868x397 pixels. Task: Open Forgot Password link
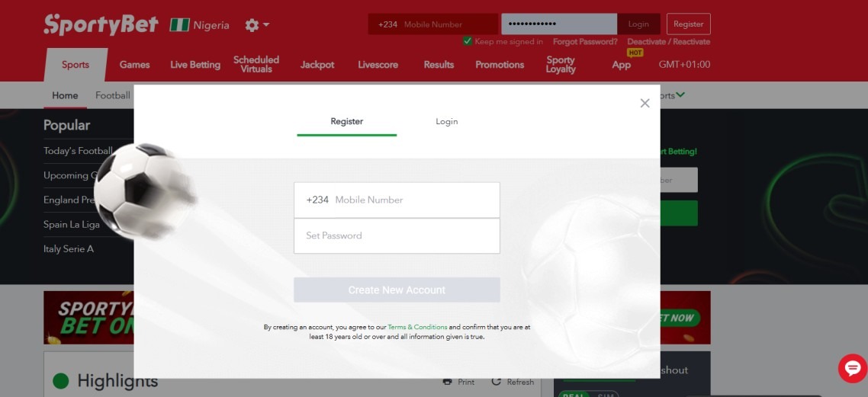click(585, 41)
